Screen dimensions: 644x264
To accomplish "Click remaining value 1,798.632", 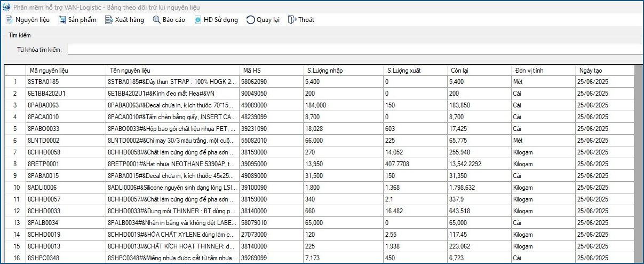I will (479, 188).
